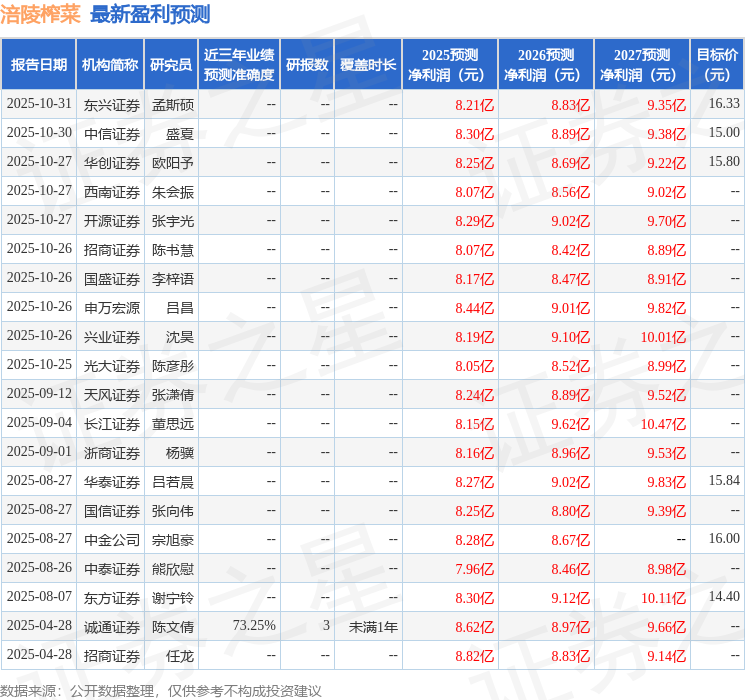Click target price 15.84
This screenshot has width=745, height=700.
(724, 480)
